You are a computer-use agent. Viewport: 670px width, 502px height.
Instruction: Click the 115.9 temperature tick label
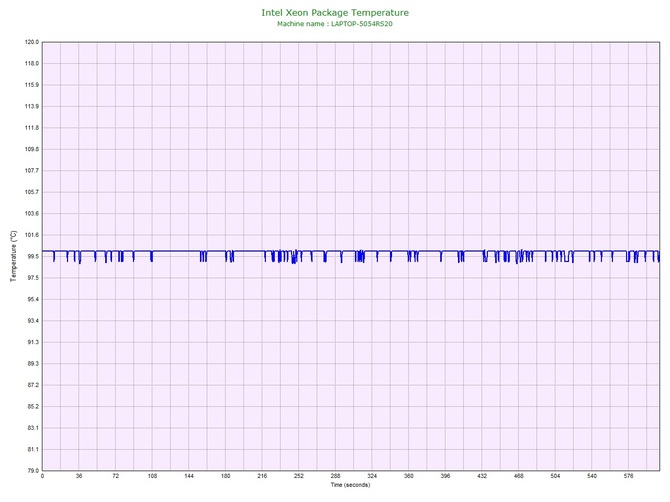pyautogui.click(x=32, y=85)
